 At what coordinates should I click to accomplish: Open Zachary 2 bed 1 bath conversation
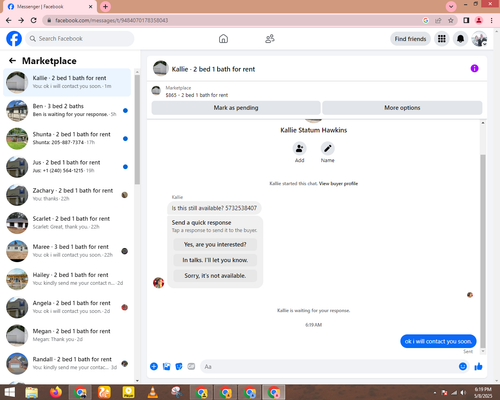67,195
